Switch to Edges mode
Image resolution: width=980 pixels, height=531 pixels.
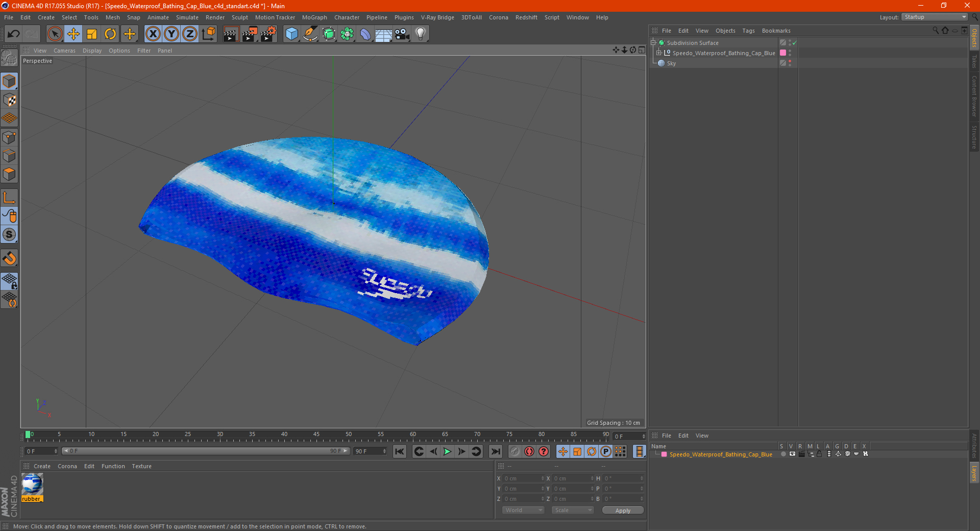point(9,156)
